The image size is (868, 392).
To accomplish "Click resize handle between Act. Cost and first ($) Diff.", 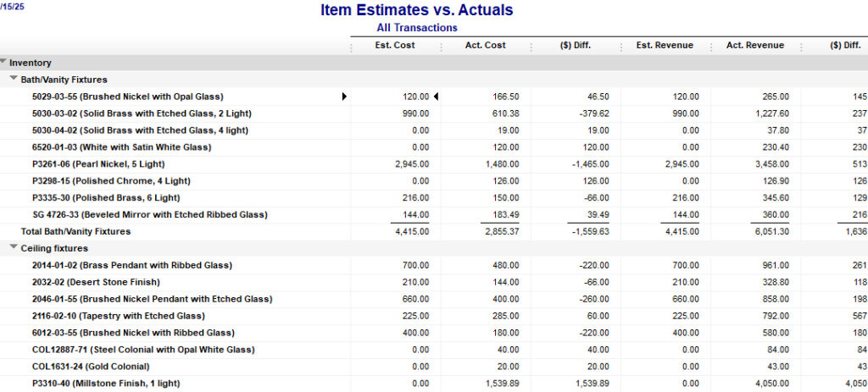I will (531, 47).
